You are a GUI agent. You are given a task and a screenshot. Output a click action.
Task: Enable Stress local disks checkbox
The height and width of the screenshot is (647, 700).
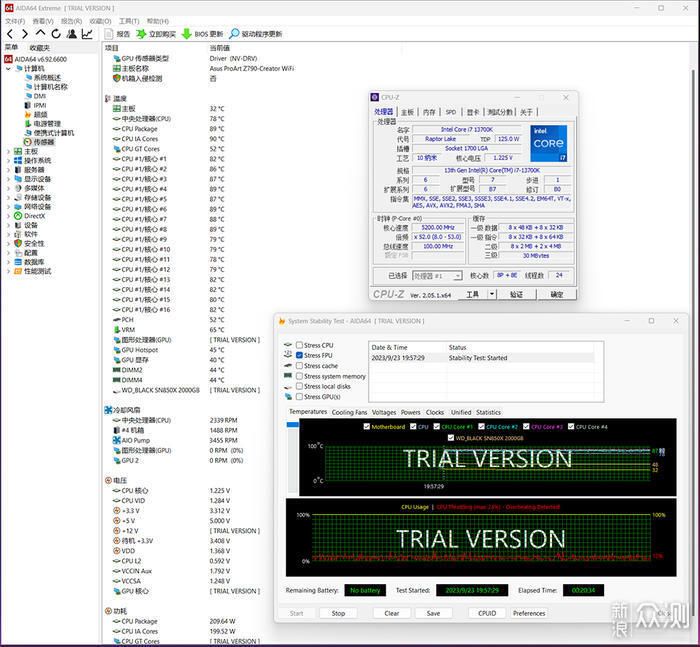[x=299, y=386]
